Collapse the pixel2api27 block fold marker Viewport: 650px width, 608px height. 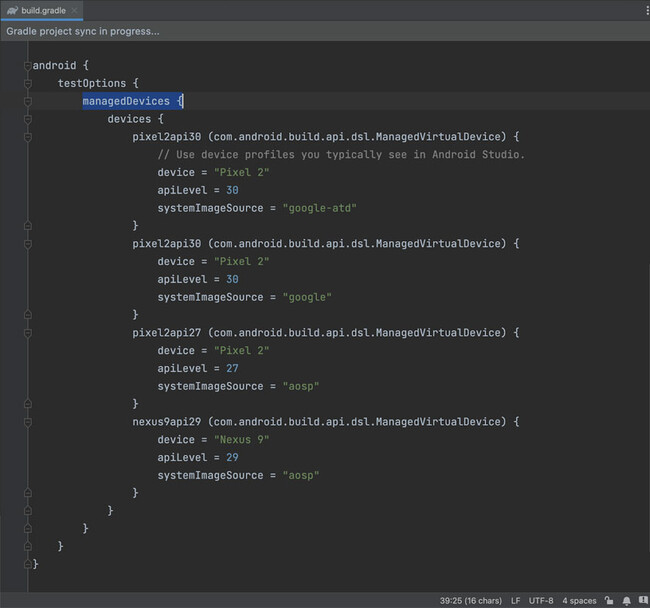(x=28, y=333)
